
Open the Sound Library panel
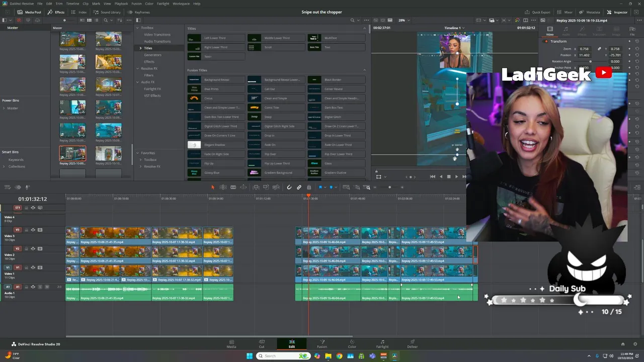point(107,12)
